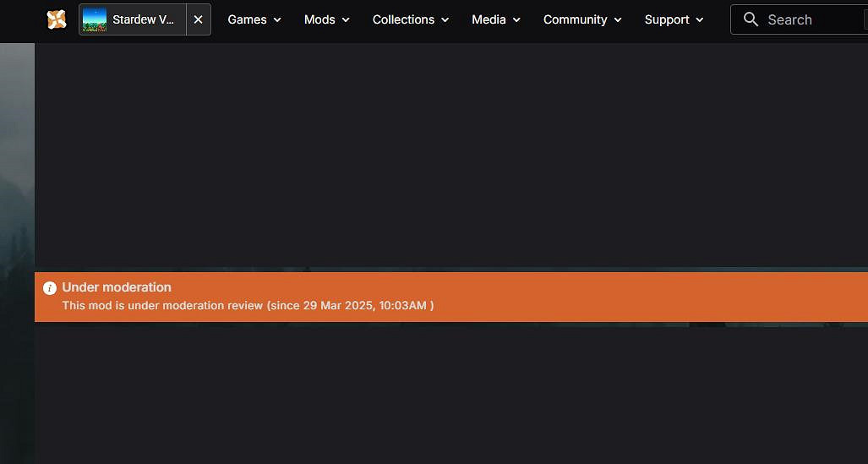Open the Support menu
The image size is (868, 464).
pos(667,19)
